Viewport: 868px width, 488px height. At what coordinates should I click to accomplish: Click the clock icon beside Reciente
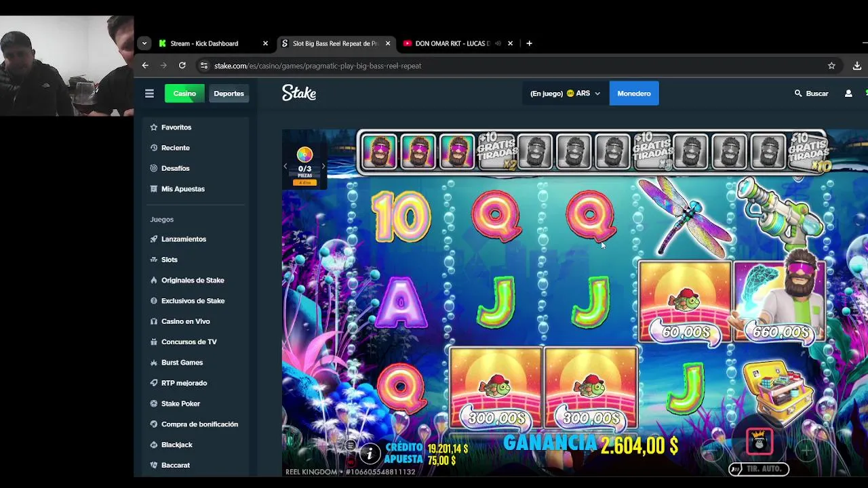[x=154, y=148]
